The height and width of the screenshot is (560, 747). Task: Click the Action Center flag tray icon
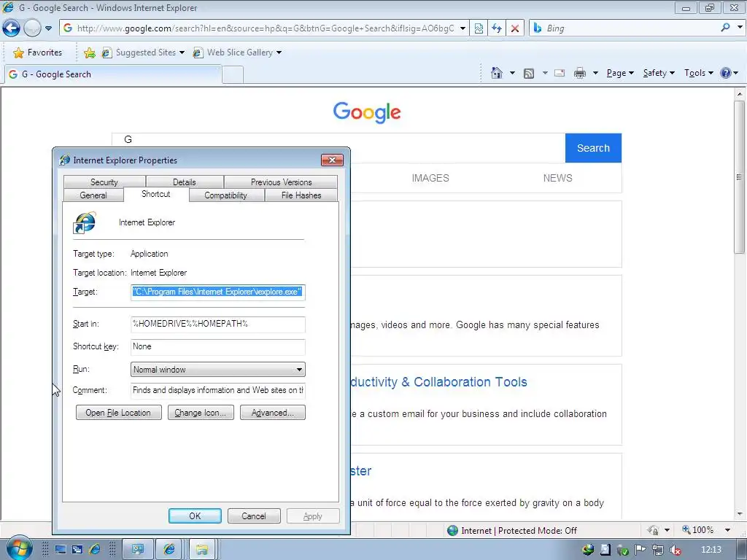pyautogui.click(x=640, y=550)
